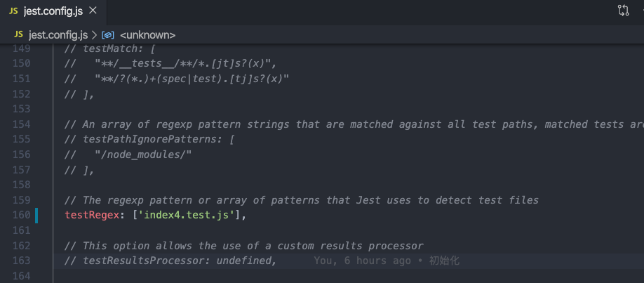Click the "/node_modules/" commented string
This screenshot has height=283, width=644.
[143, 154]
